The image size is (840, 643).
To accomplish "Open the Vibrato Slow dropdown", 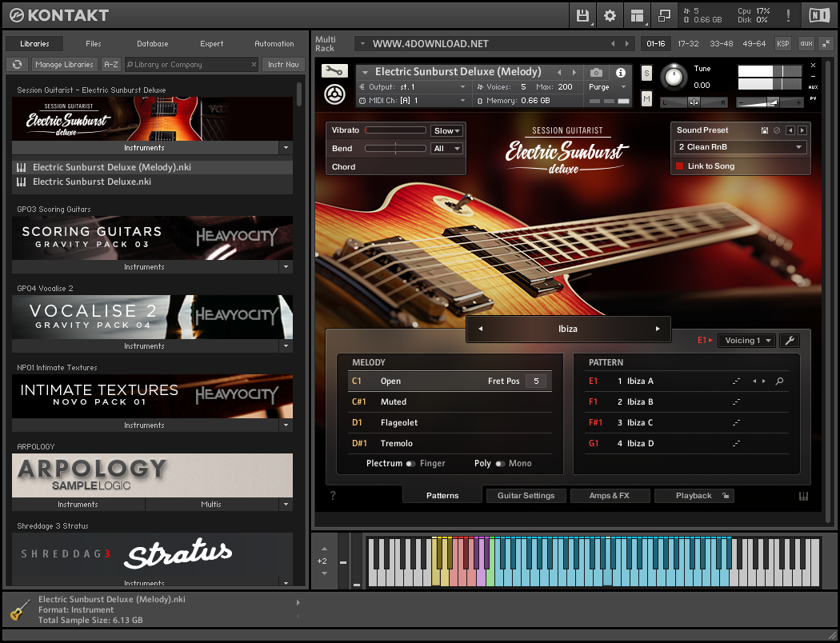I will (x=446, y=130).
